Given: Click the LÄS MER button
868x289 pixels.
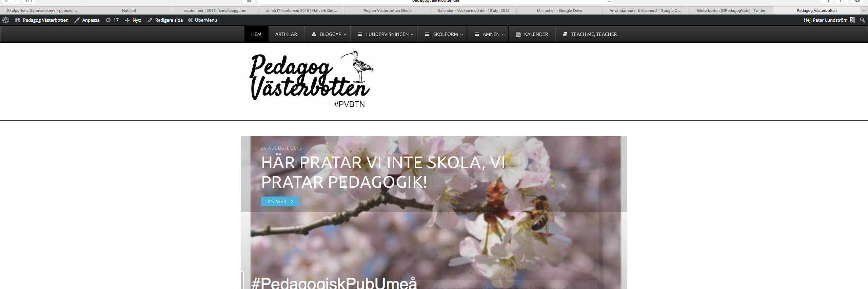Looking at the screenshot, I should pyautogui.click(x=280, y=202).
